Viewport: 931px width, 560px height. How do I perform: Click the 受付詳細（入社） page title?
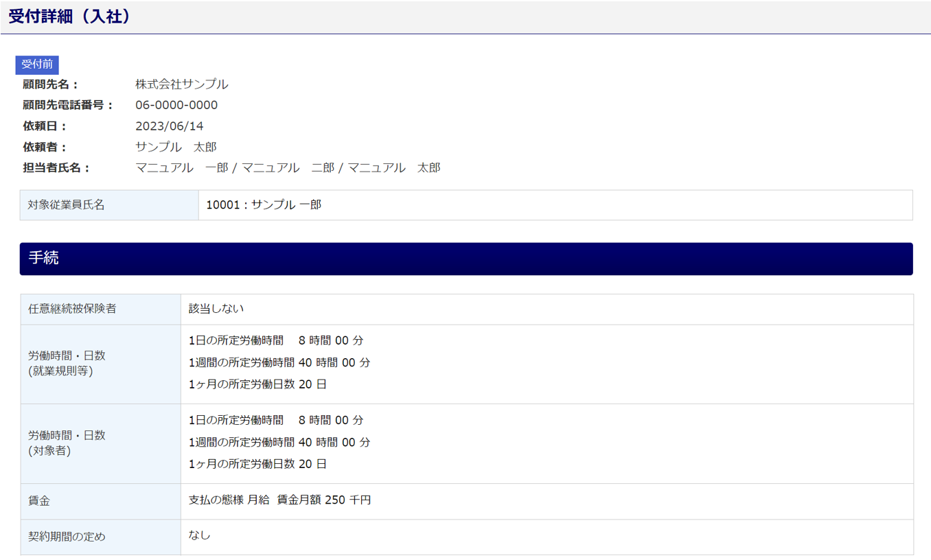click(x=69, y=17)
